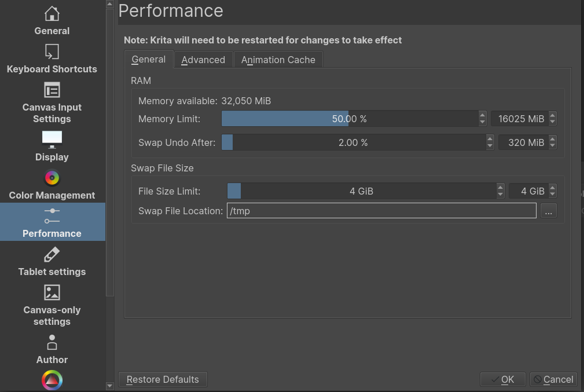Select the Tablet settings pen icon

pos(52,254)
